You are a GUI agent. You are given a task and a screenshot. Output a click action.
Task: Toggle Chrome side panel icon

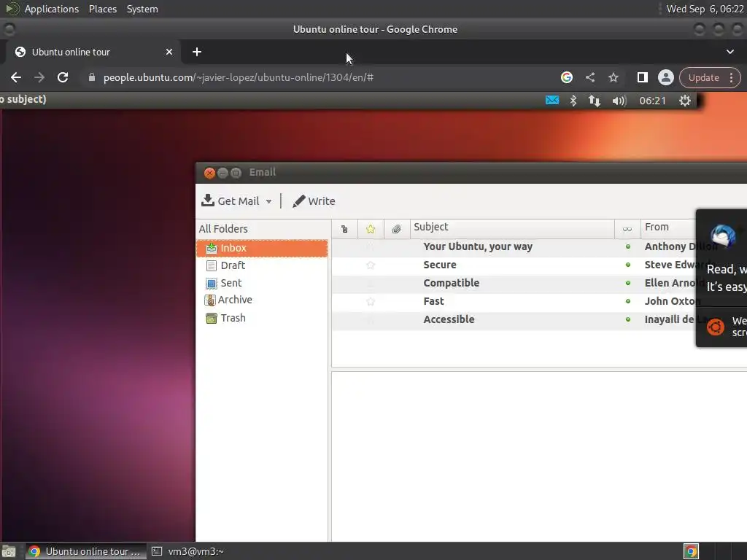642,77
